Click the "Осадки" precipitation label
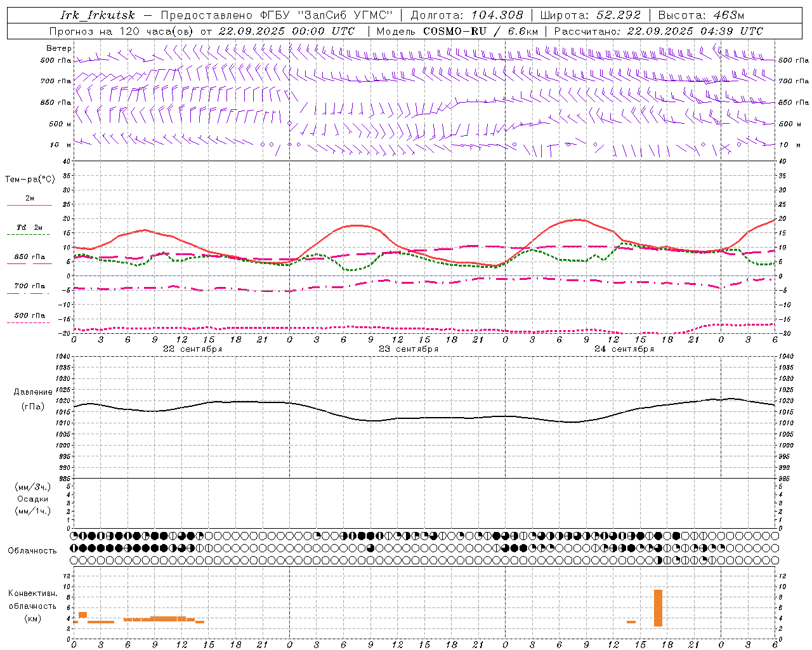 (33, 499)
